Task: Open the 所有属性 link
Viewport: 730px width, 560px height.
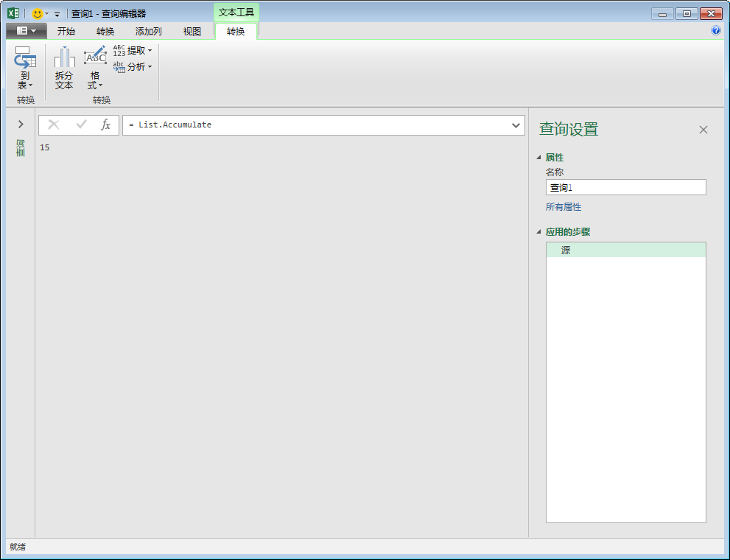Action: tap(564, 206)
